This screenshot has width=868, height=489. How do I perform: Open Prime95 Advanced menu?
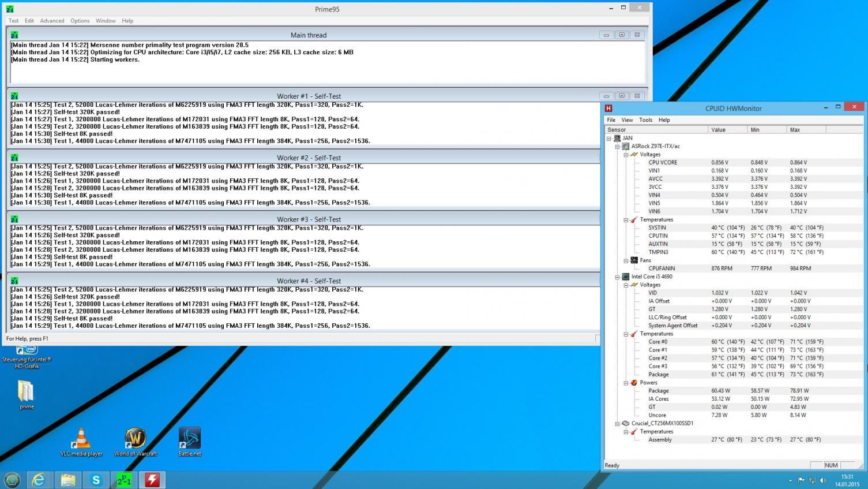coord(52,21)
